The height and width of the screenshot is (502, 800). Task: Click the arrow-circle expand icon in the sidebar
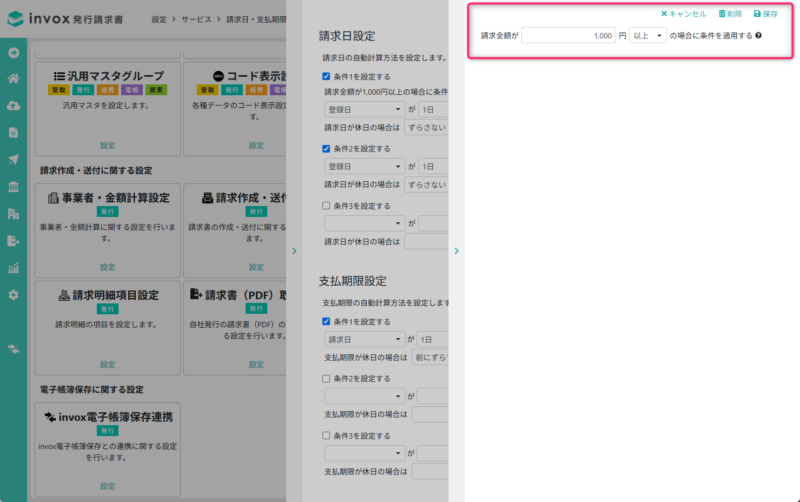14,53
